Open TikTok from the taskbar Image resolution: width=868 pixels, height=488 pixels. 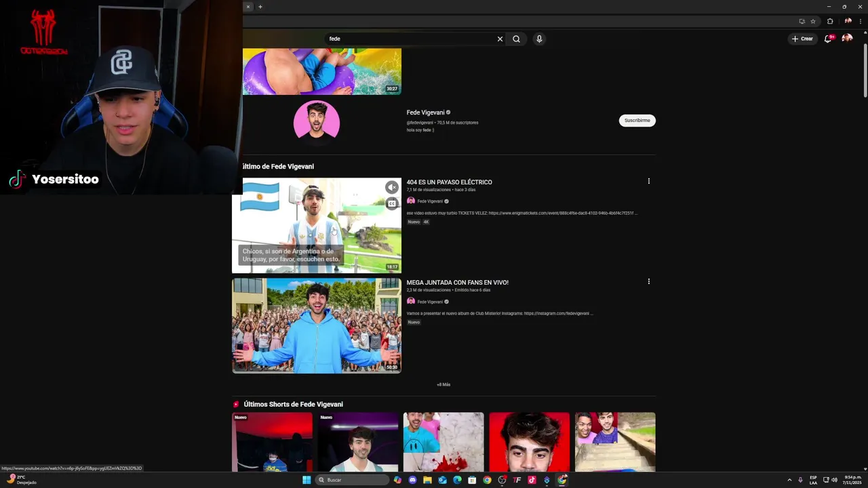pyautogui.click(x=532, y=480)
